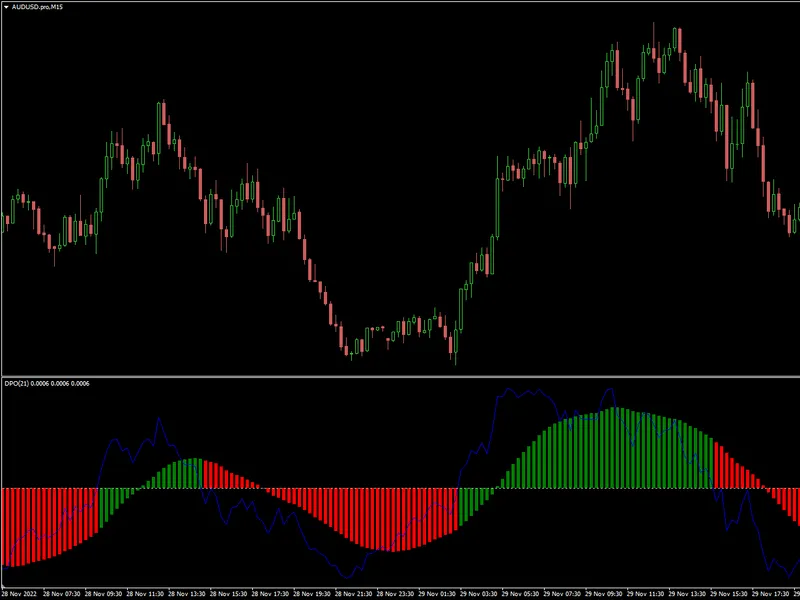Click the 28 Nov 19:30 axis label
This screenshot has height=600, width=800.
pyautogui.click(x=312, y=594)
